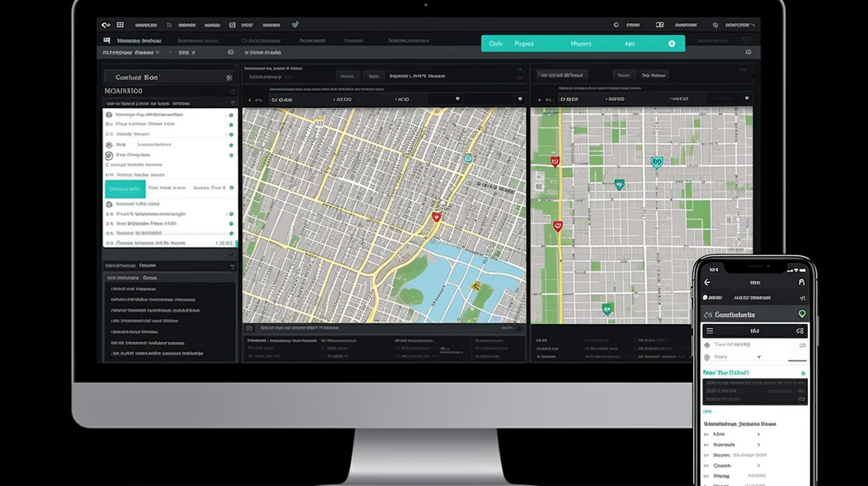Toggle the white circle in the teal bar
Viewport: 868px width, 486px height.
click(672, 43)
